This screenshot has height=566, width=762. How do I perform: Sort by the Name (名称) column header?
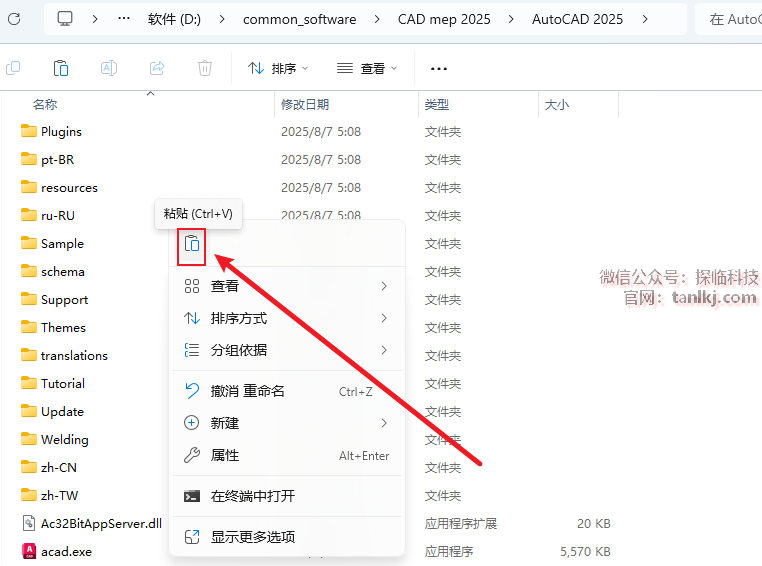click(x=45, y=104)
